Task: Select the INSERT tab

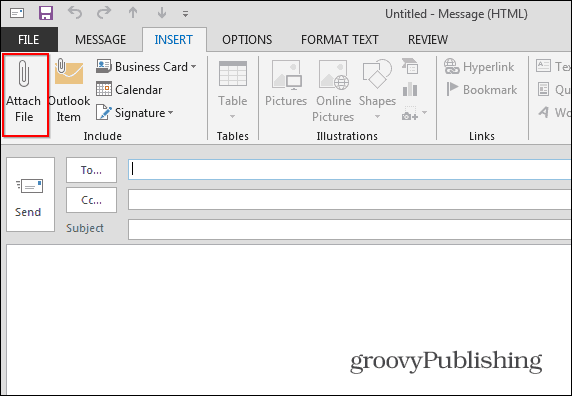Action: click(x=174, y=39)
